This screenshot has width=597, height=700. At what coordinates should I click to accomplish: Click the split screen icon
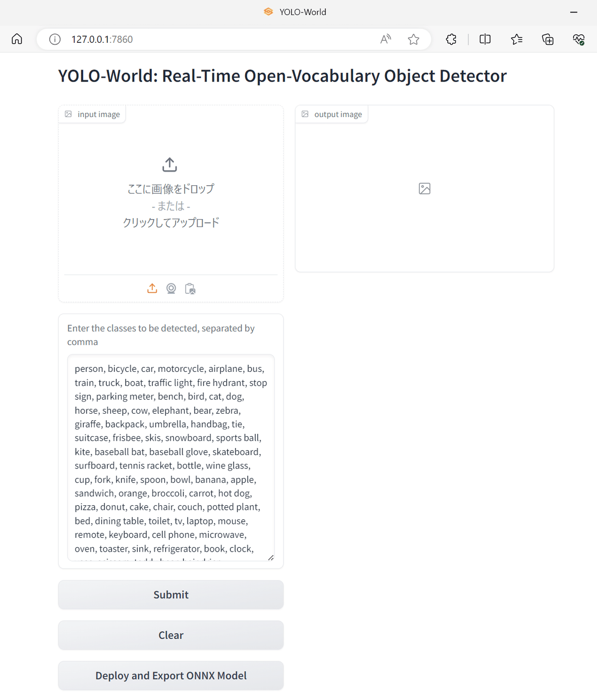[x=485, y=39]
